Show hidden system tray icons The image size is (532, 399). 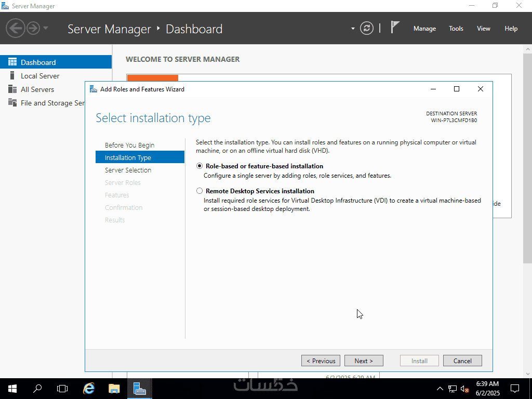pos(440,389)
